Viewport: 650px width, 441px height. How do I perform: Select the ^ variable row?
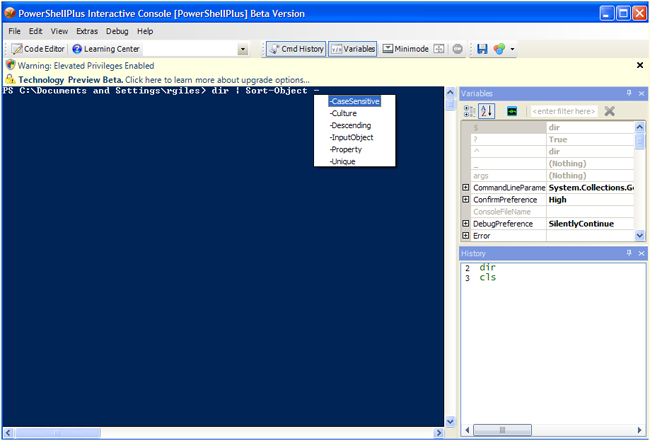tap(548, 151)
